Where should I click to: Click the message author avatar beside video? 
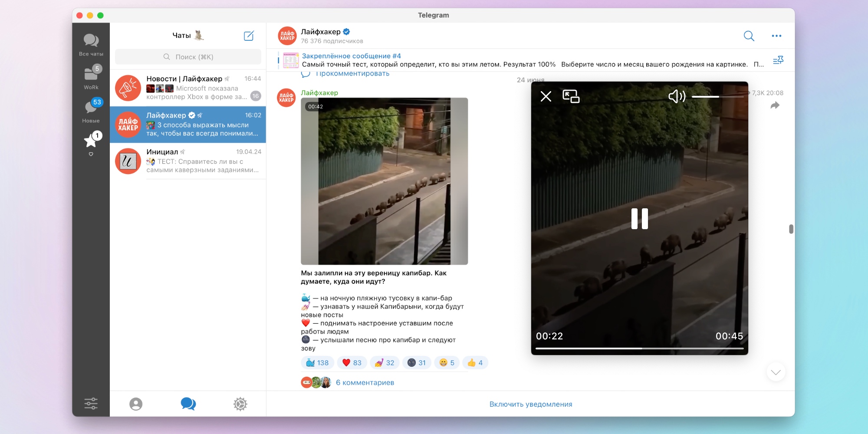click(286, 98)
